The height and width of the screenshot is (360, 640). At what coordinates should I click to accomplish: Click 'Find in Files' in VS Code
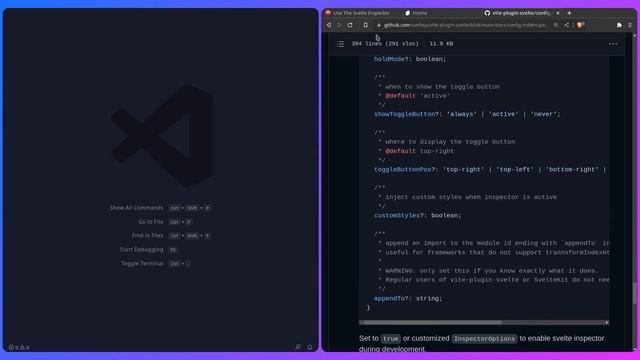click(147, 236)
